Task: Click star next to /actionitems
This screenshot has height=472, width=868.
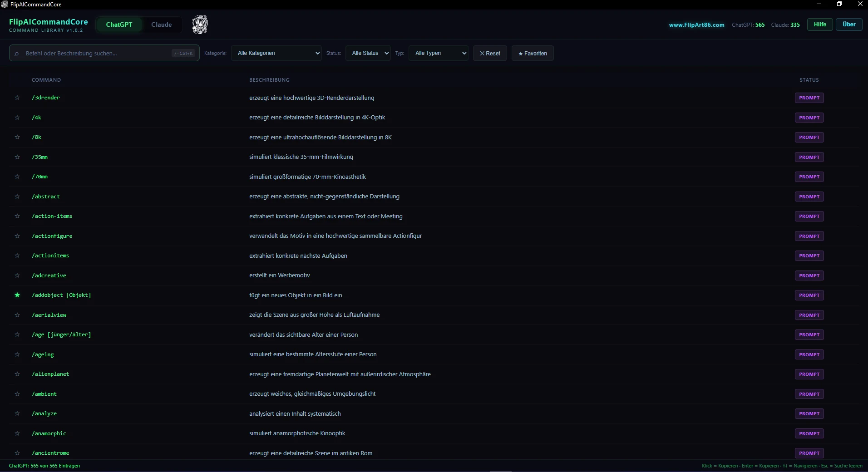Action: click(17, 256)
